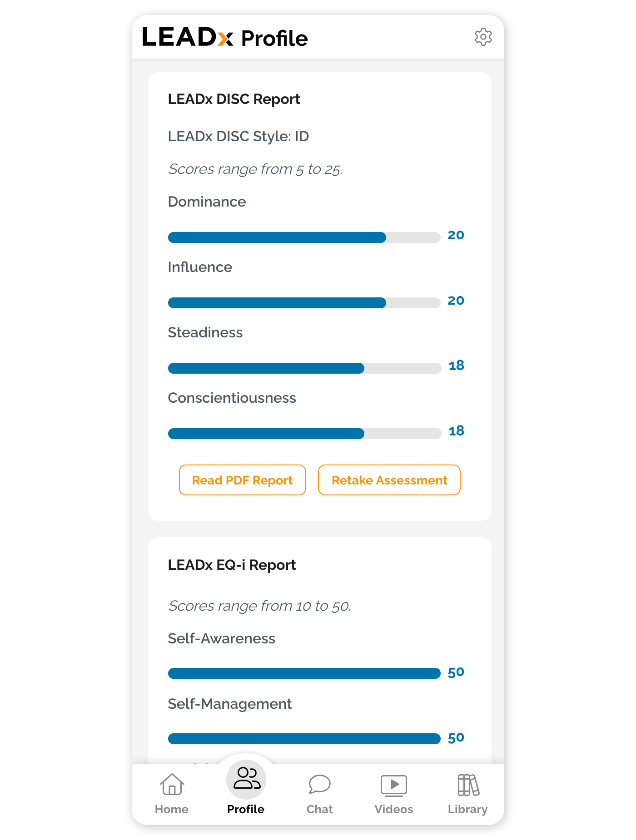Switch to the Videos tab label
Image resolution: width=636 pixels, height=840 pixels.
393,809
